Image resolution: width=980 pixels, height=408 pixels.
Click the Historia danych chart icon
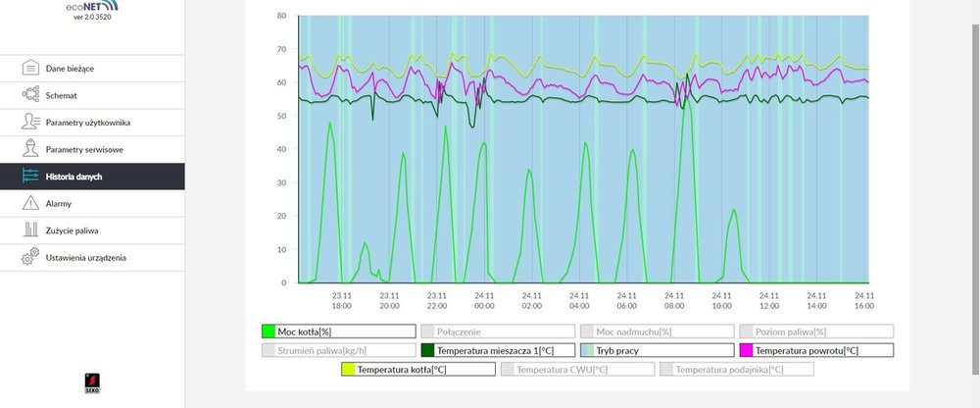(29, 177)
